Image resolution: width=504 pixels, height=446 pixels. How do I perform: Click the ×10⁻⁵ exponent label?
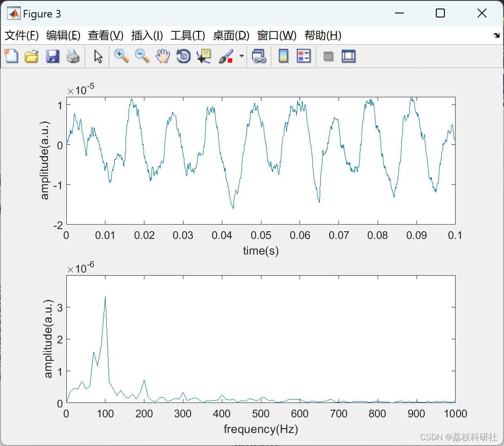[x=81, y=89]
